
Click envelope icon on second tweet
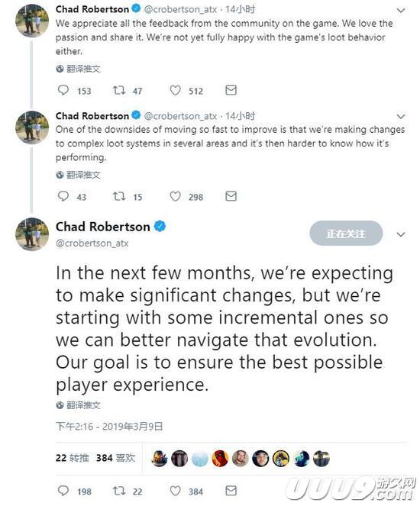click(231, 196)
